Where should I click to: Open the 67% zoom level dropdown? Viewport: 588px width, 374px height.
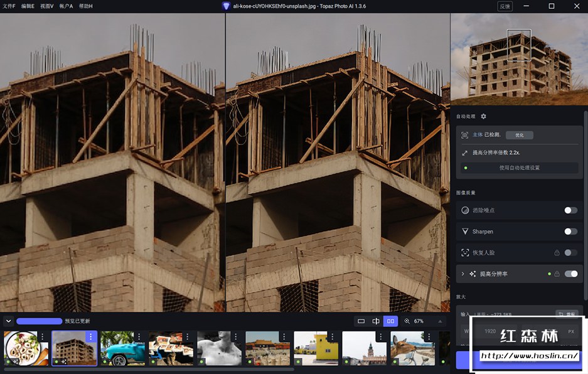point(439,321)
